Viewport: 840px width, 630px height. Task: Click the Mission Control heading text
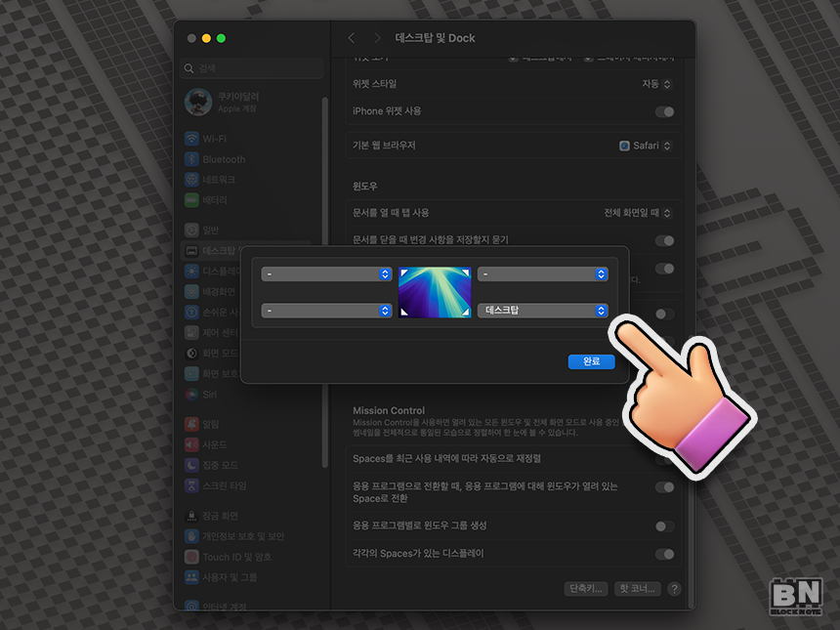point(389,410)
